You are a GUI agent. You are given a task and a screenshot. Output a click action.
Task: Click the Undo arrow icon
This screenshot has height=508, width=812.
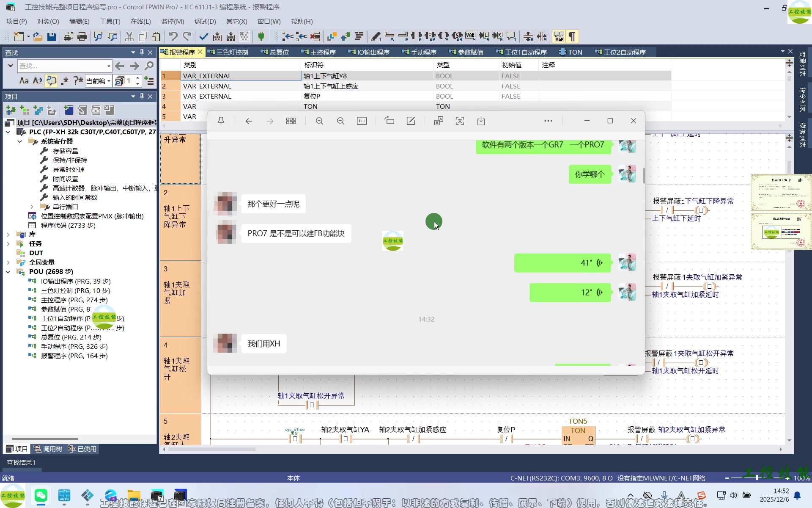pyautogui.click(x=173, y=37)
